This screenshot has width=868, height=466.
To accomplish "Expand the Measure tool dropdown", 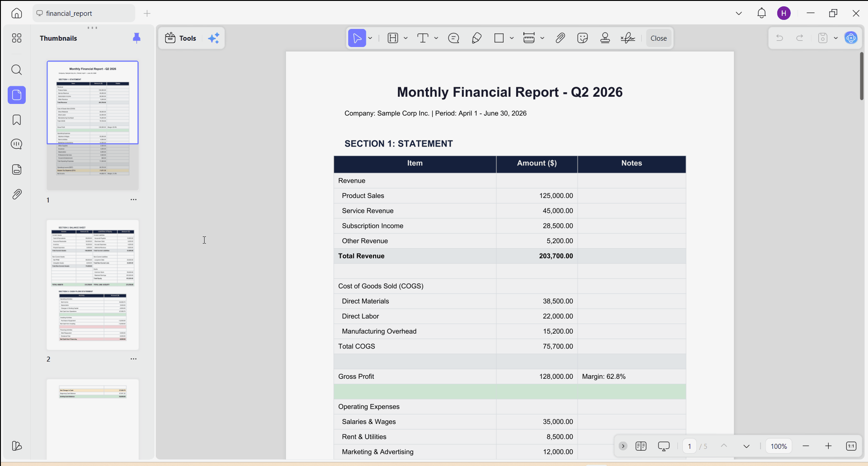I will pos(542,38).
